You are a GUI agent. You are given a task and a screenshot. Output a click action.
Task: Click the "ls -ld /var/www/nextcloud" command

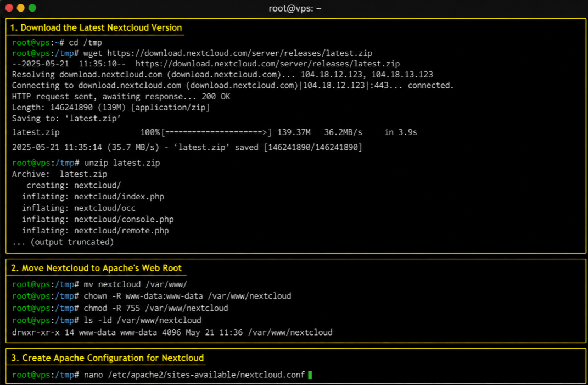coord(143,320)
